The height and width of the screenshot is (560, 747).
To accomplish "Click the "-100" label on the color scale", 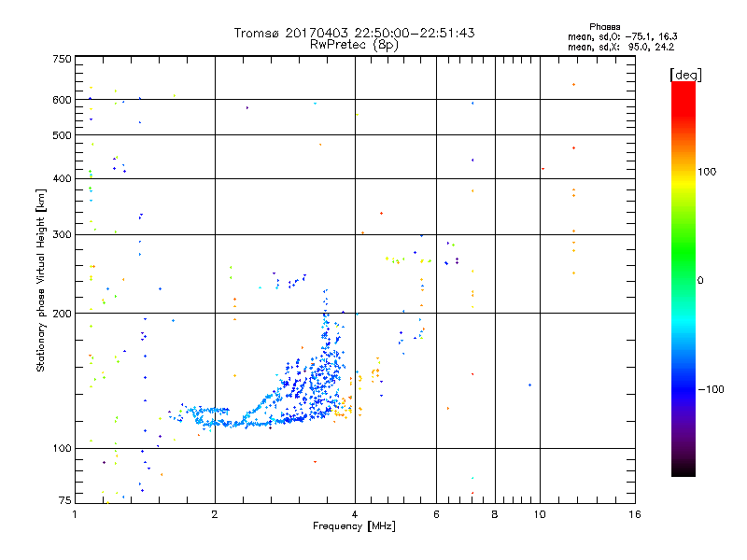I will coord(711,389).
